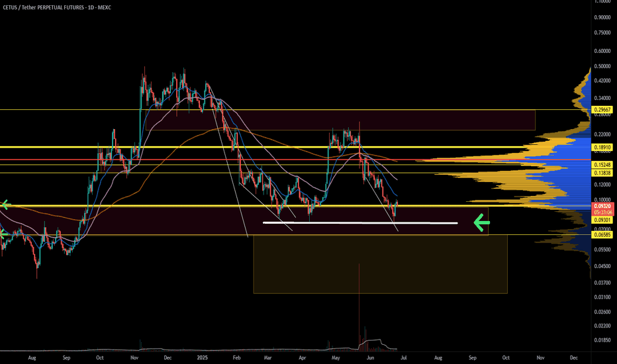The image size is (617, 364).
Task: Select the yellow 0.29667 price label
Action: [602, 110]
